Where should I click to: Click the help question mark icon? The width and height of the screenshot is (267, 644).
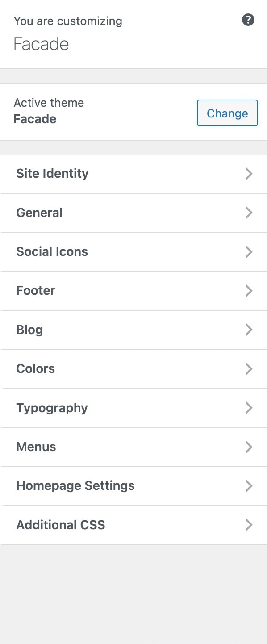coord(248,20)
